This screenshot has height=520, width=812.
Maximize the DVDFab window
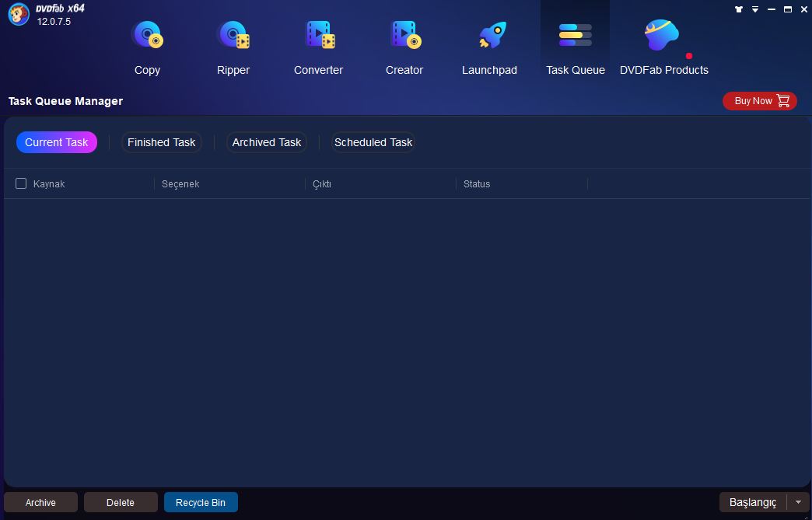[788, 9]
